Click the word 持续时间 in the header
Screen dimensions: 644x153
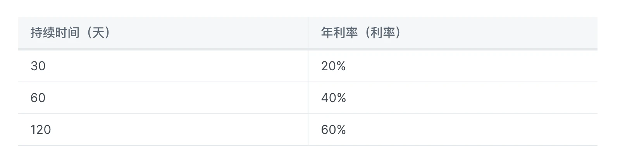click(55, 33)
